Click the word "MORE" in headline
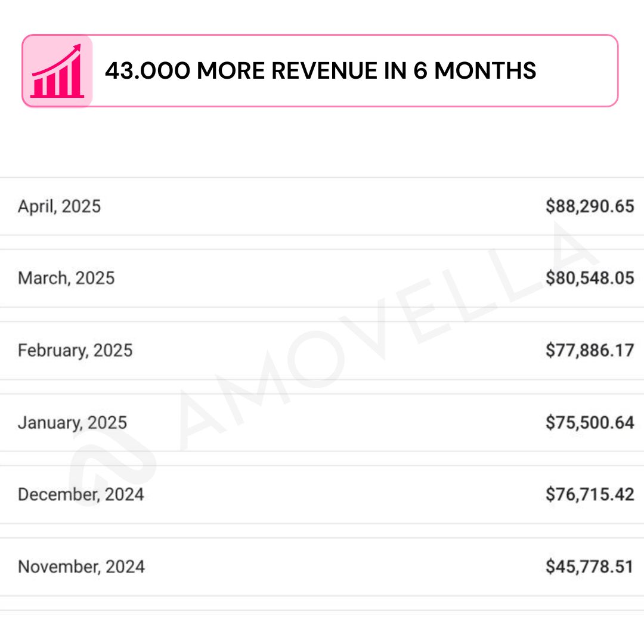 231,71
